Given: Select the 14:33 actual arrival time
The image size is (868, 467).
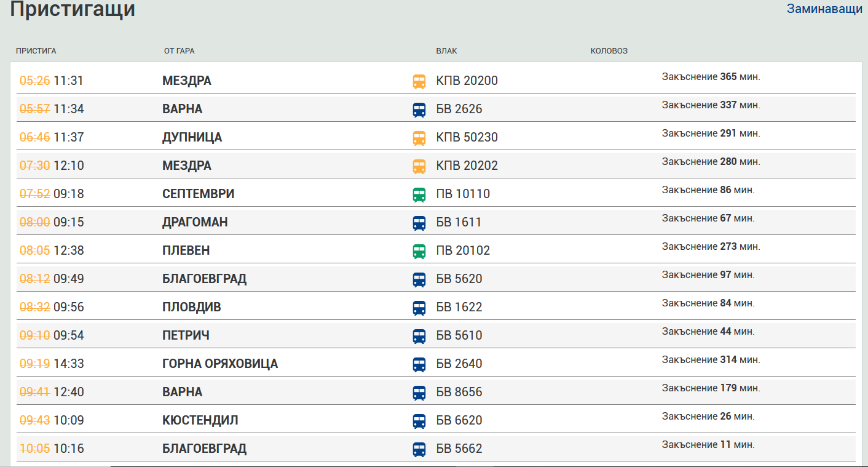Looking at the screenshot, I should click(x=68, y=364).
